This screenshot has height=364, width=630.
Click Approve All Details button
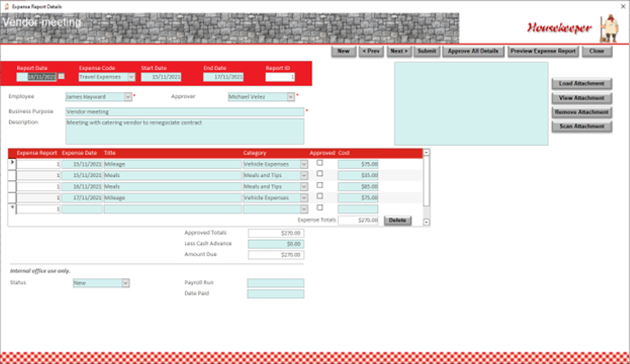[x=473, y=51]
